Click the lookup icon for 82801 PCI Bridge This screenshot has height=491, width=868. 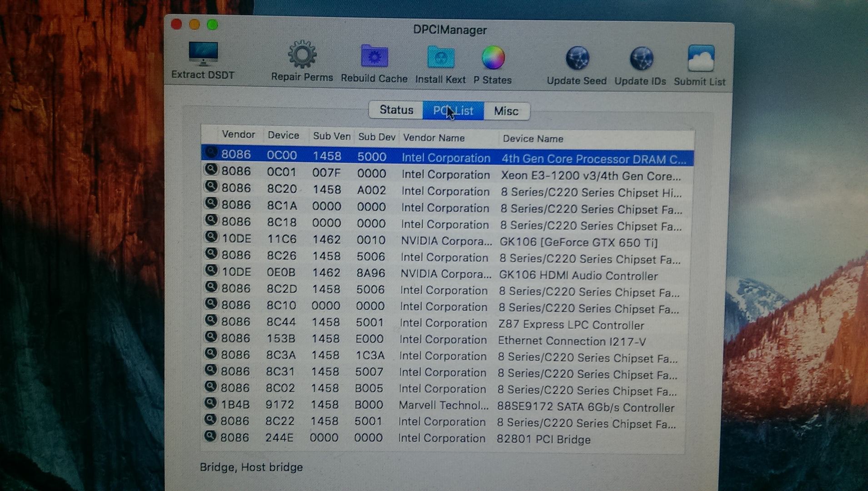pyautogui.click(x=210, y=436)
